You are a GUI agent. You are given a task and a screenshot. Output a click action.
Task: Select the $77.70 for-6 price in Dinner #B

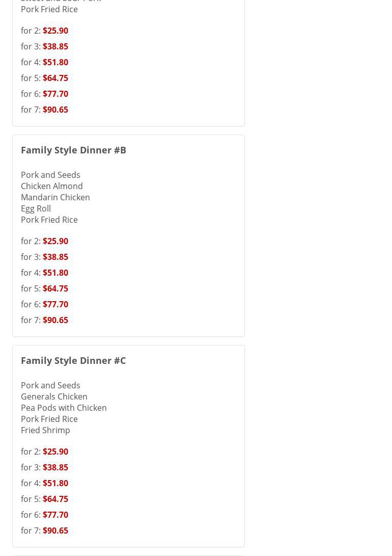click(55, 304)
